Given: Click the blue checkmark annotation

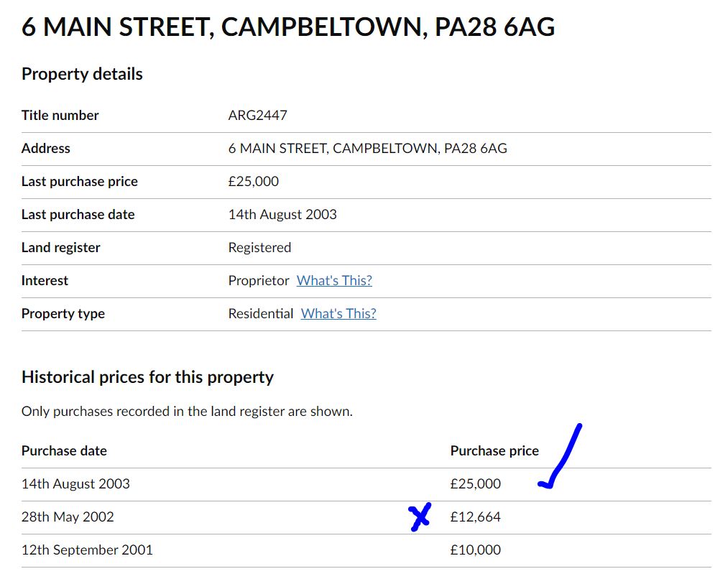Looking at the screenshot, I should tap(559, 457).
